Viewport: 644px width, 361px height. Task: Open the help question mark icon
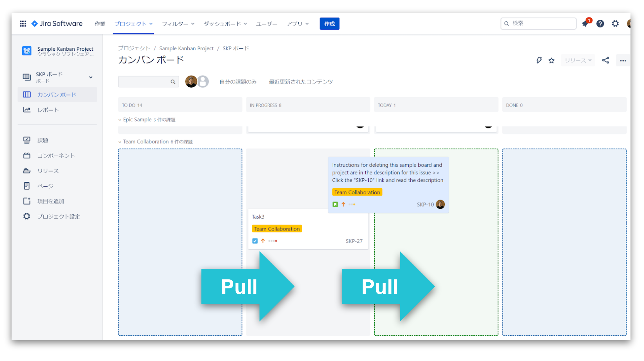coord(600,24)
